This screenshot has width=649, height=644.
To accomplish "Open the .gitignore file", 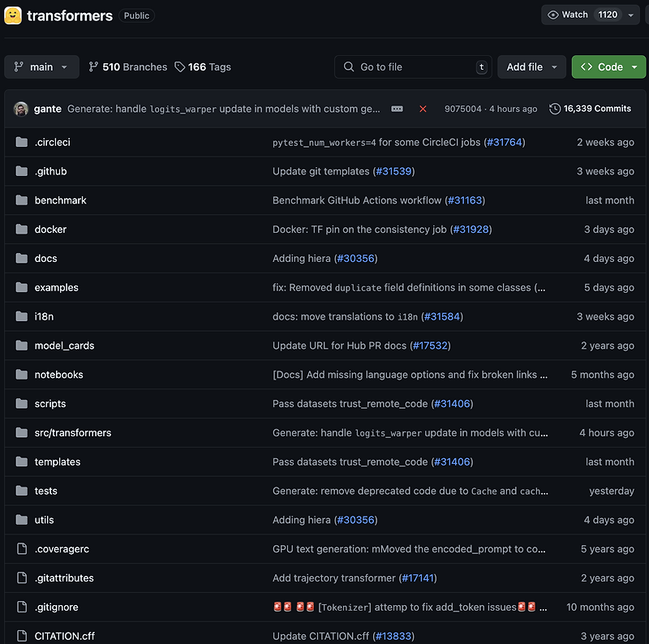I will tap(56, 608).
